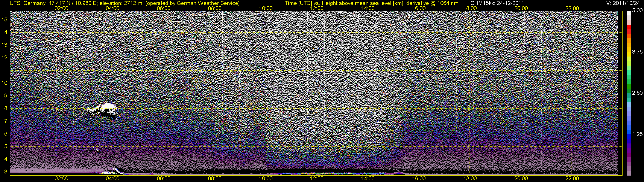Image resolution: width=644 pixels, height=182 pixels.
Task: Click the height axis label '14.'
Action: 5,32
